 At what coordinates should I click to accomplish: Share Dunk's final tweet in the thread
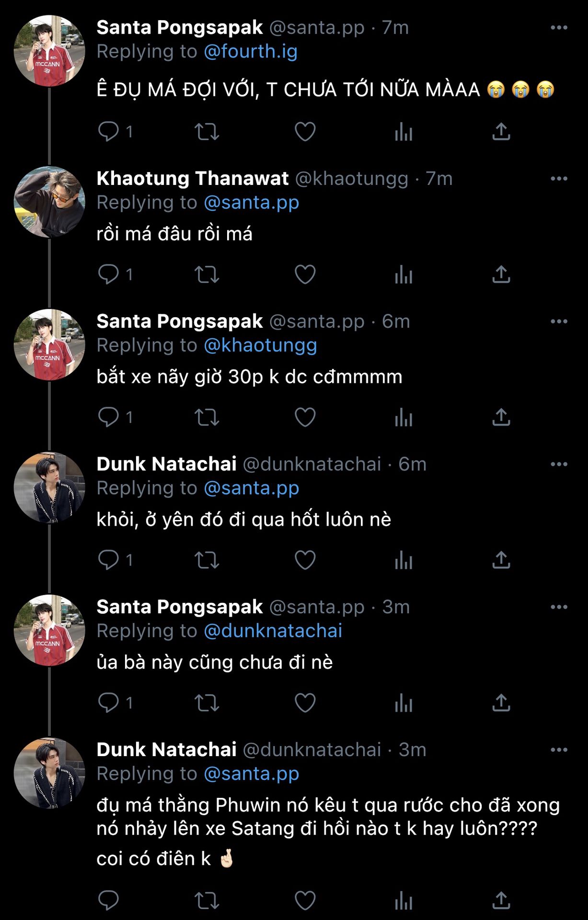click(501, 900)
